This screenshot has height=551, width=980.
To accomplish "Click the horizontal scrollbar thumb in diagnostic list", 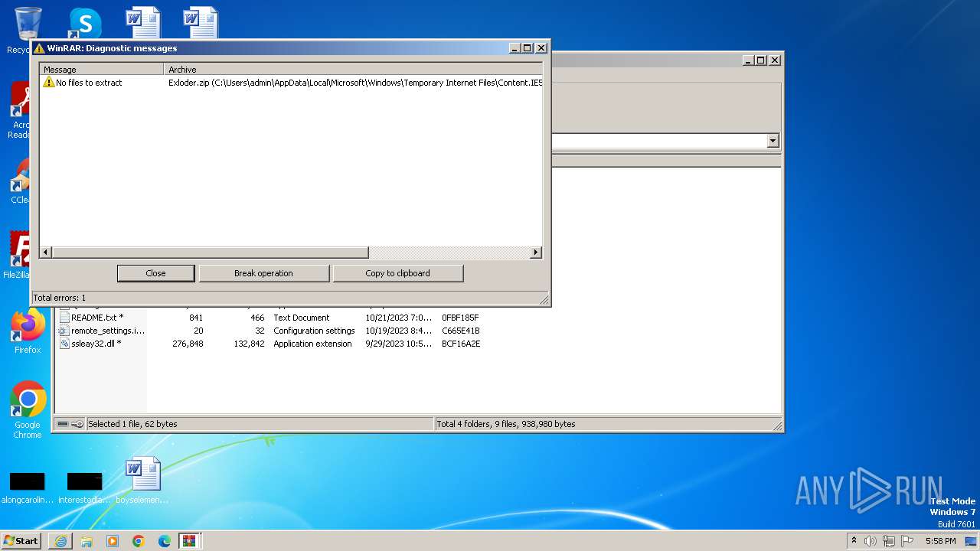I will [210, 253].
